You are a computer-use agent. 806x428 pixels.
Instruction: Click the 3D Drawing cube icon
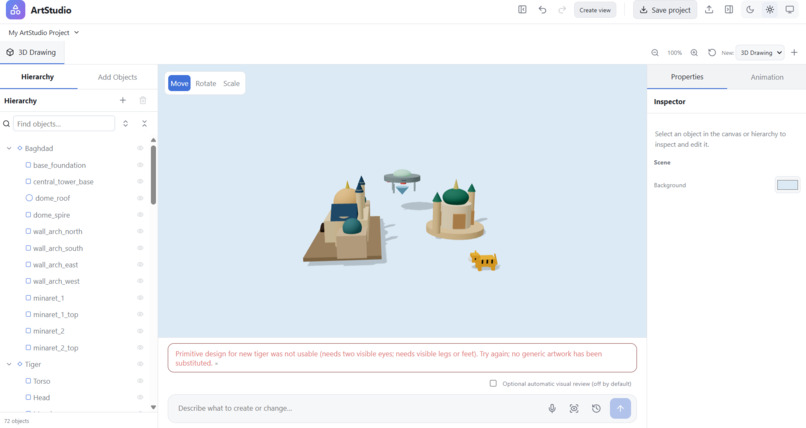(10, 52)
